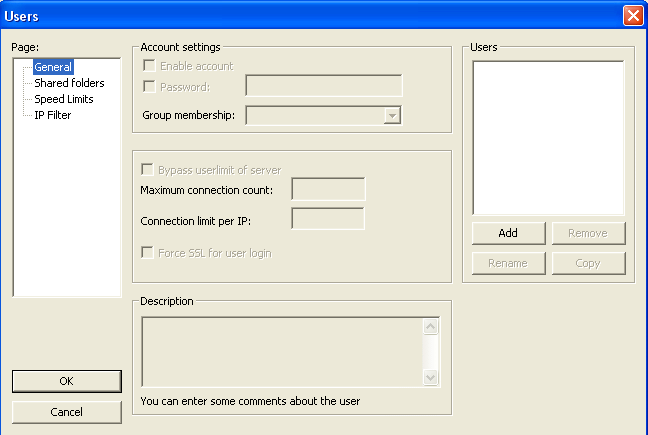Select the General page
Screen dimensions: 648x435
(x=53, y=67)
